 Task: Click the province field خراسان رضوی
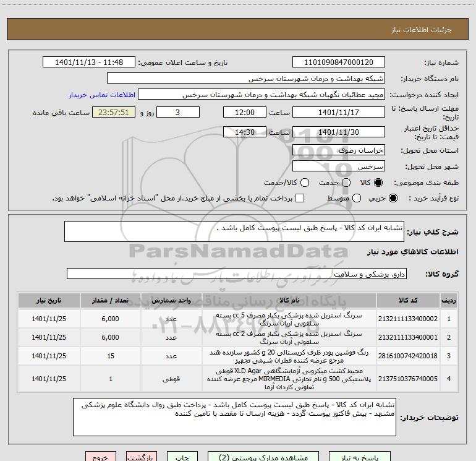coord(339,150)
